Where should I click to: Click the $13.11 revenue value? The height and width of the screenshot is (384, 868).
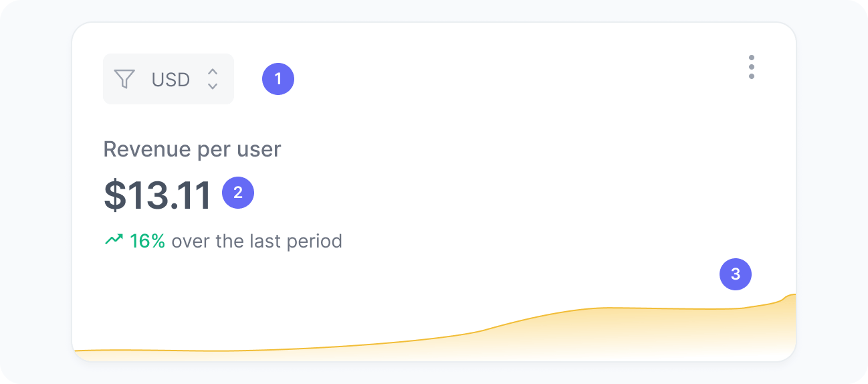click(158, 195)
